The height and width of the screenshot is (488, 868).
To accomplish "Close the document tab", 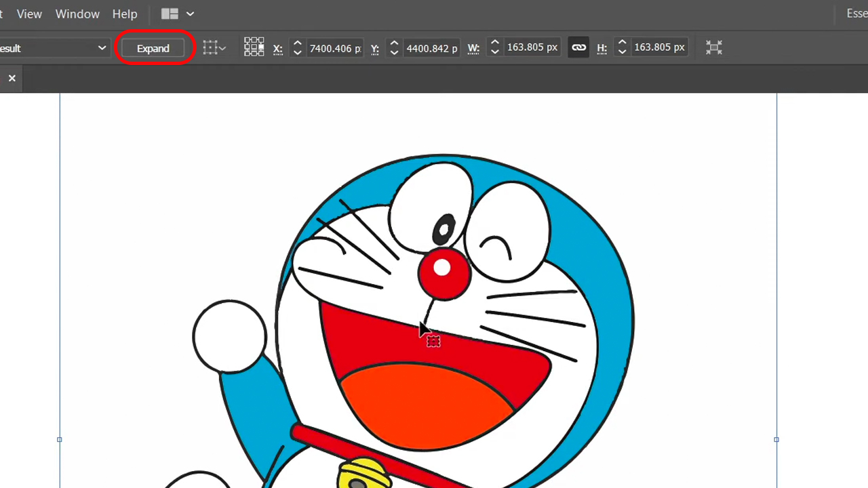I will click(12, 78).
